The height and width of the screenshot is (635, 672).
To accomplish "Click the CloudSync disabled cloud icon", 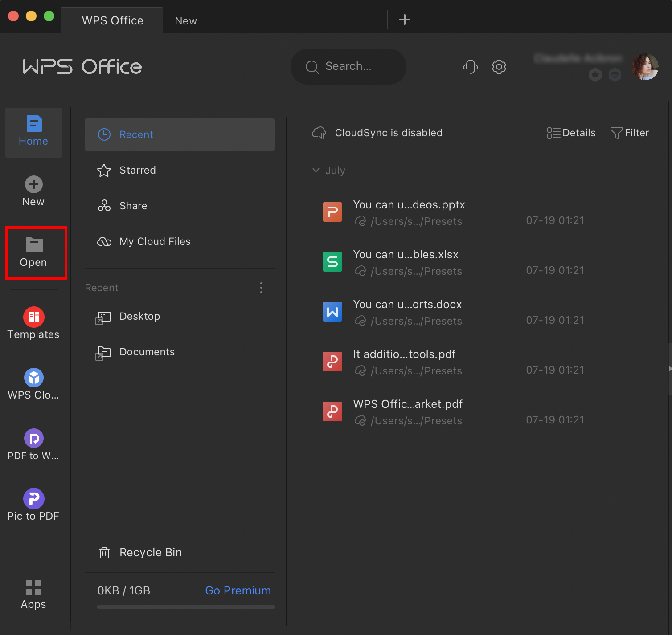I will [320, 133].
